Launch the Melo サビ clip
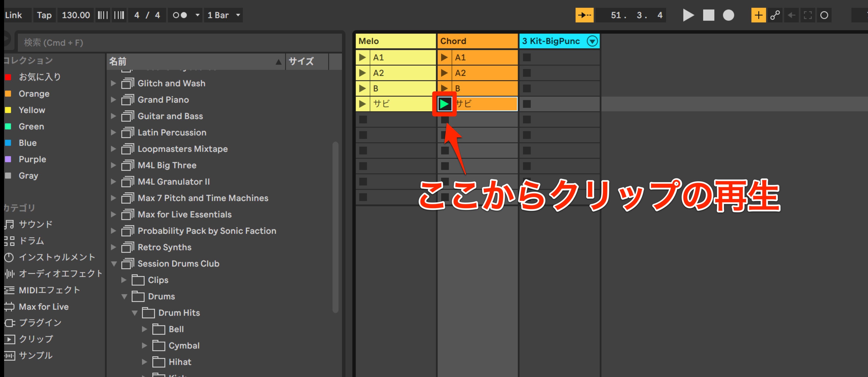 (363, 104)
